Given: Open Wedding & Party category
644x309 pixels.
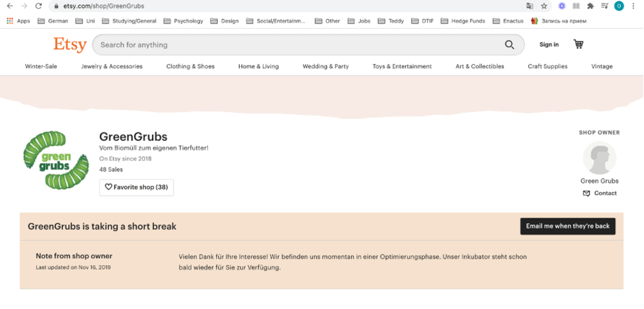Looking at the screenshot, I should [326, 66].
